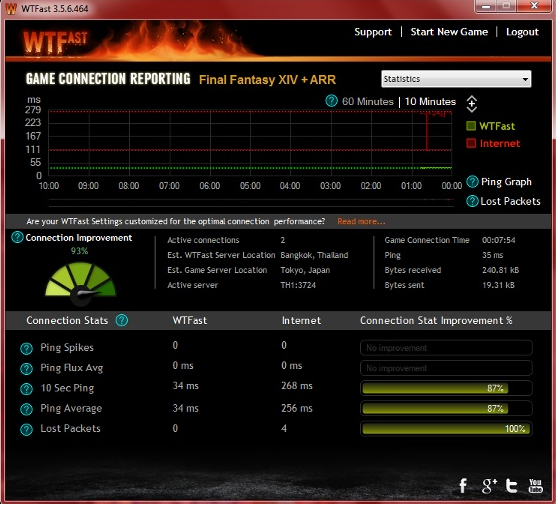Click Ping Spikes No improvement field
The height and width of the screenshot is (505, 556).
click(446, 348)
